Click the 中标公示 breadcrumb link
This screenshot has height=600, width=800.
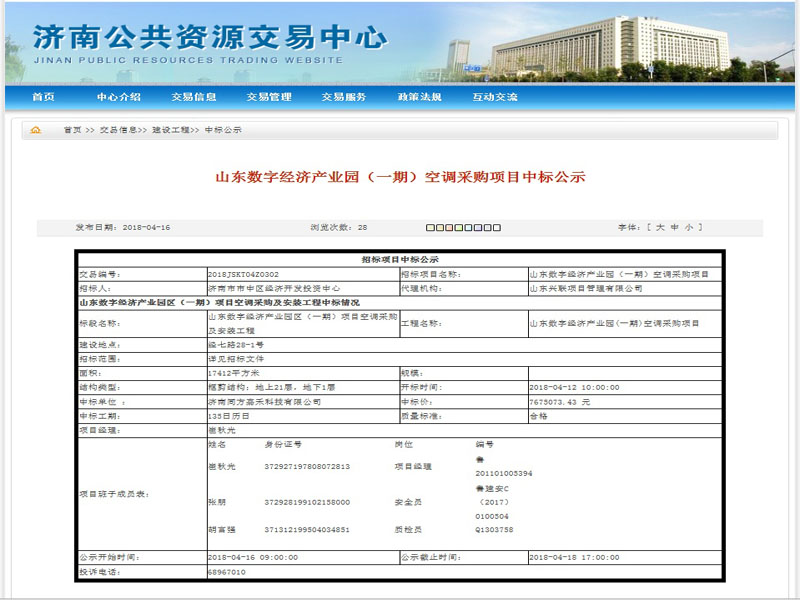click(x=223, y=130)
